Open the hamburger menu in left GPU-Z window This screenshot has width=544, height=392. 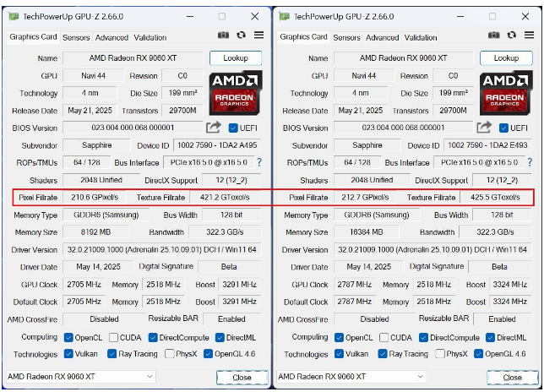[x=258, y=35]
